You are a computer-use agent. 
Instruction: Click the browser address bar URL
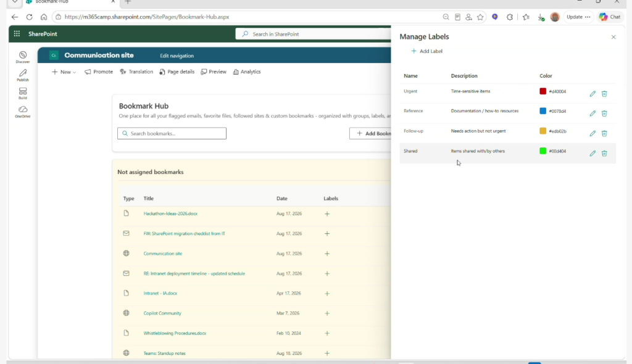(x=147, y=17)
